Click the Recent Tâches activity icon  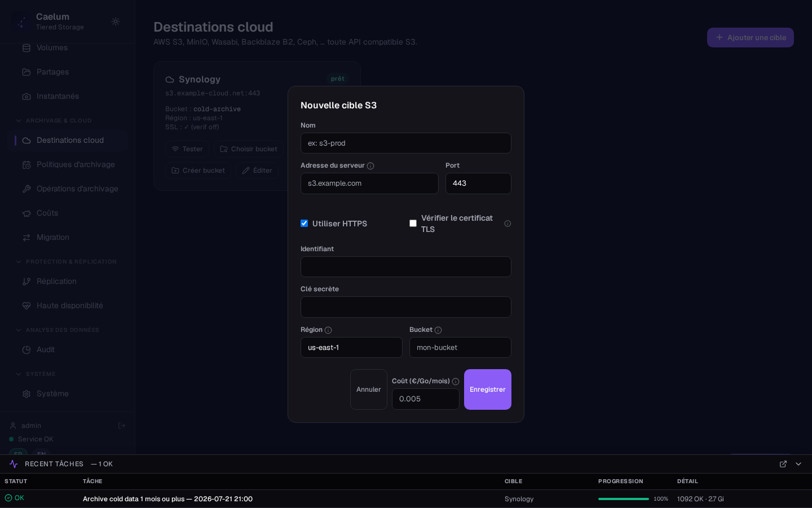(14, 464)
